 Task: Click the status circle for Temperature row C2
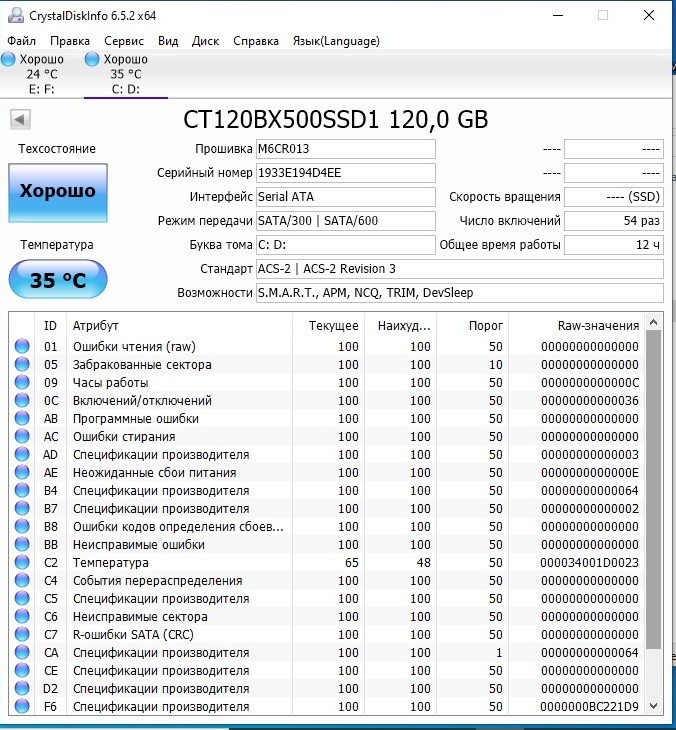pos(22,562)
